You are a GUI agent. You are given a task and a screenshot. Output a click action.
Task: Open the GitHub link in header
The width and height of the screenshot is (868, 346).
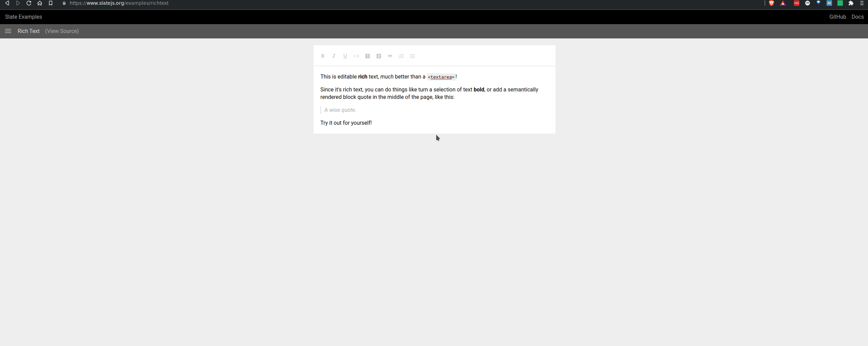837,17
